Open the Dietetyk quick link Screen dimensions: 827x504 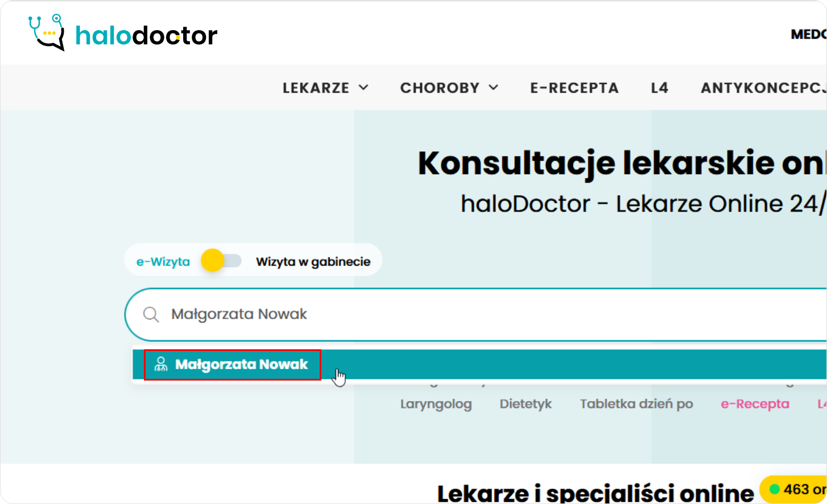tap(526, 404)
